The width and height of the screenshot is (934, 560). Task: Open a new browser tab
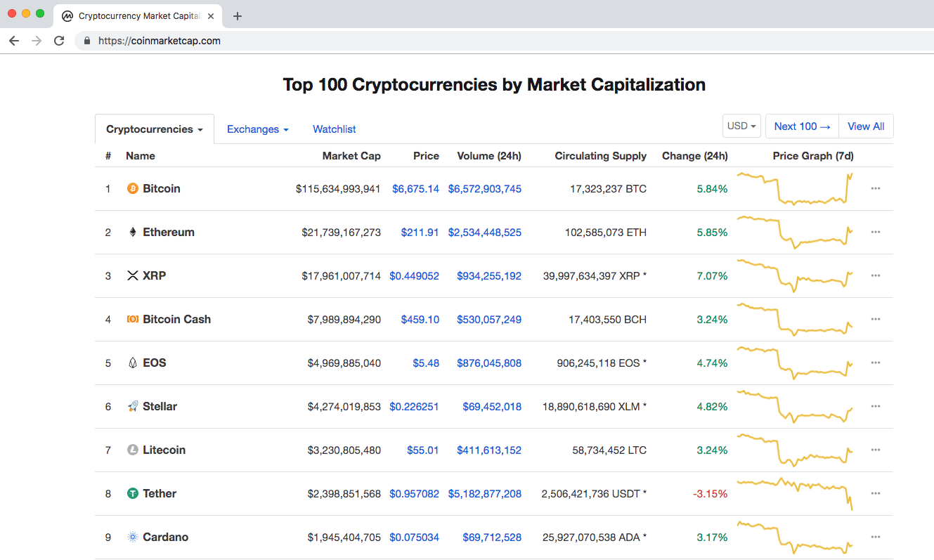pos(238,16)
